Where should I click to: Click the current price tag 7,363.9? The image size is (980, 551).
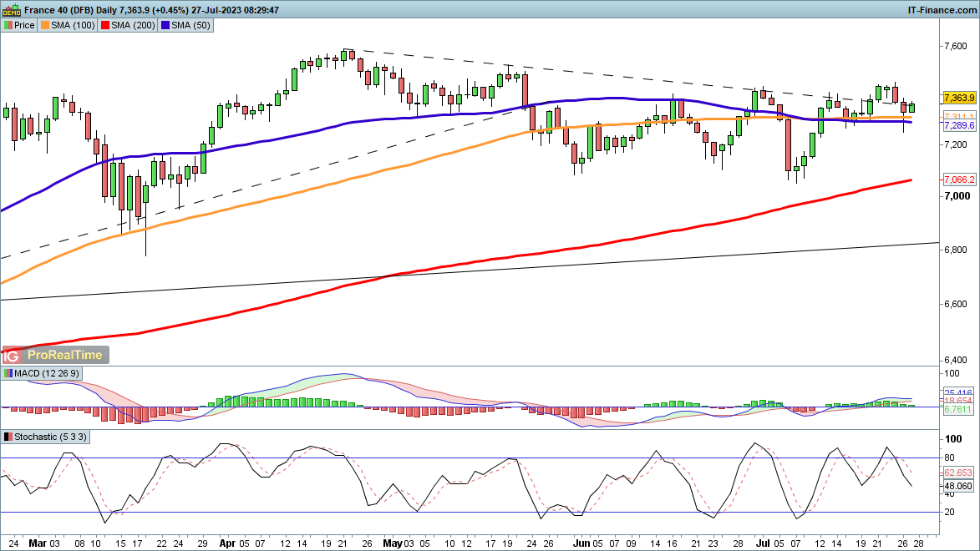point(959,98)
